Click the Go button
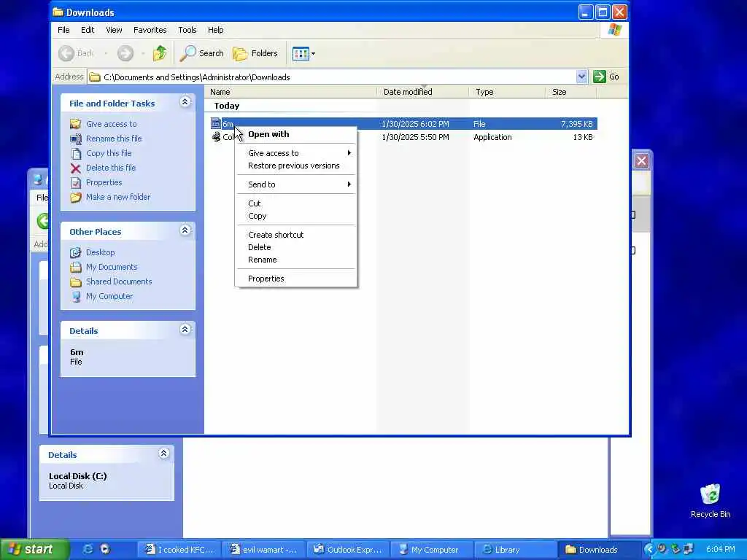Viewport: 747px width, 560px height. point(606,77)
